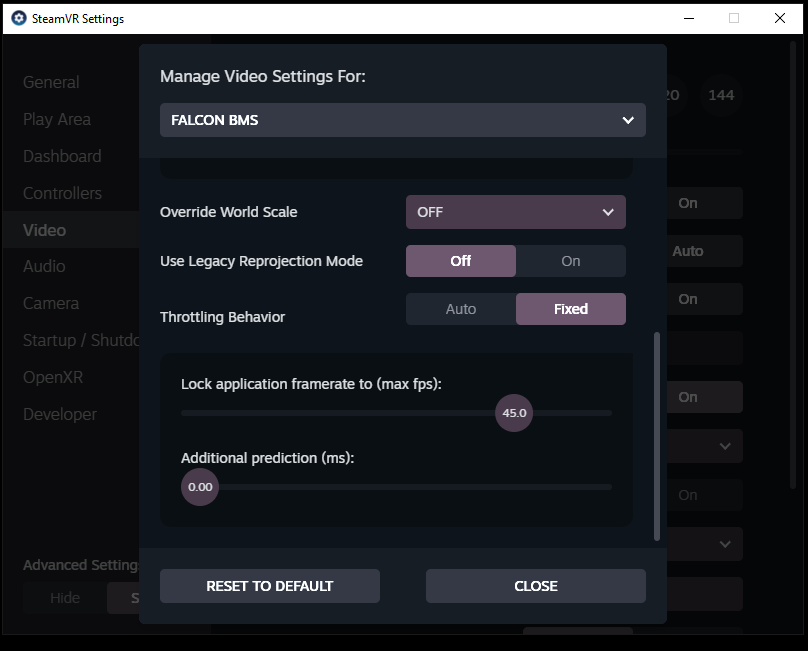Click RESET TO DEFAULT button
This screenshot has height=651, width=808.
(x=270, y=586)
